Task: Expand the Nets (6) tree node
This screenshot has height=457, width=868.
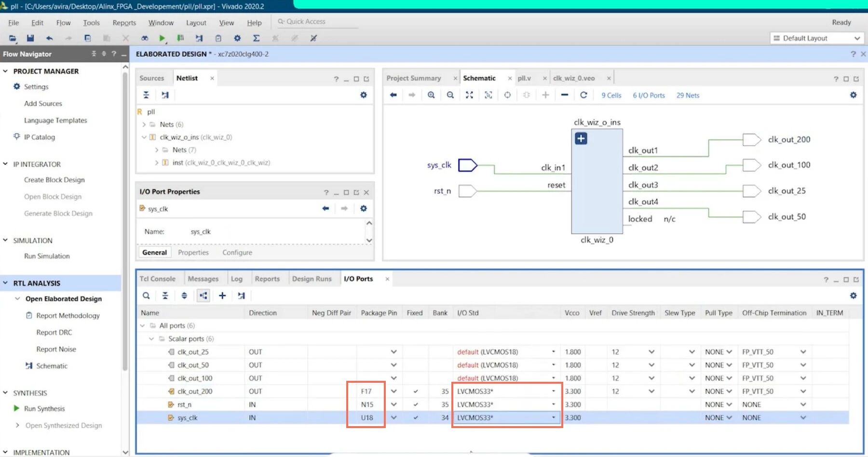Action: point(144,124)
